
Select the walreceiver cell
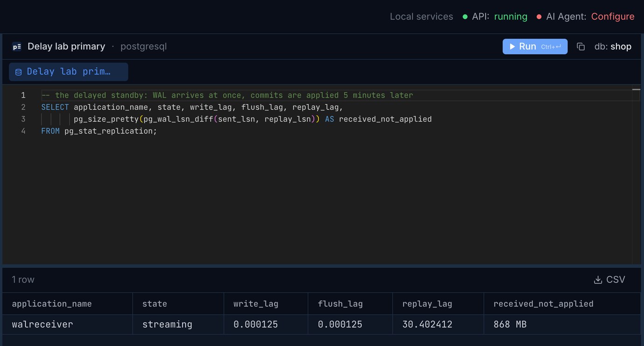click(x=68, y=325)
